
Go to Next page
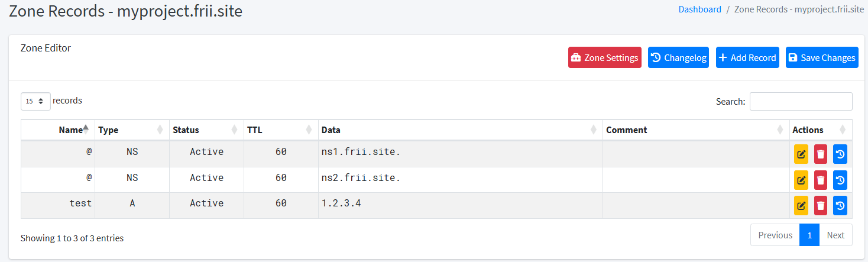point(835,235)
